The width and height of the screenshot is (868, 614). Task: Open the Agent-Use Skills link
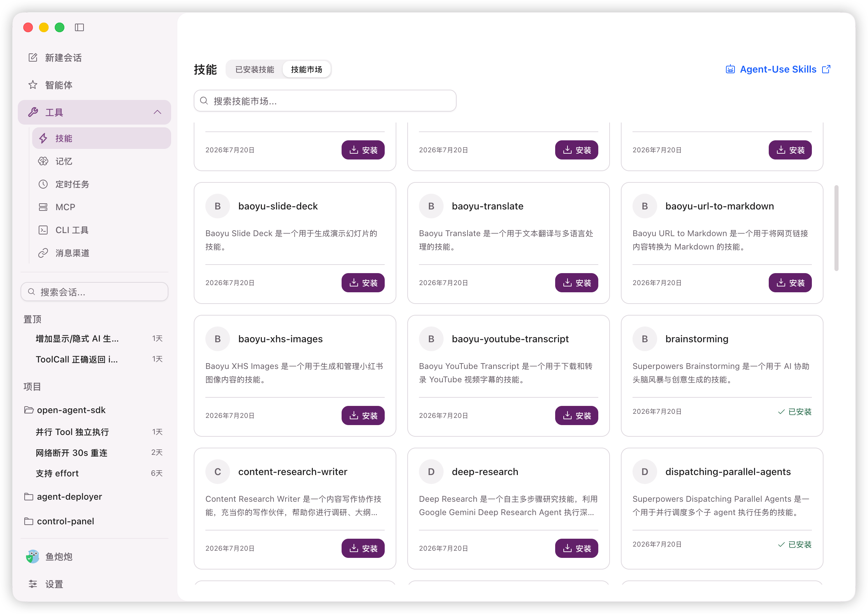click(778, 69)
